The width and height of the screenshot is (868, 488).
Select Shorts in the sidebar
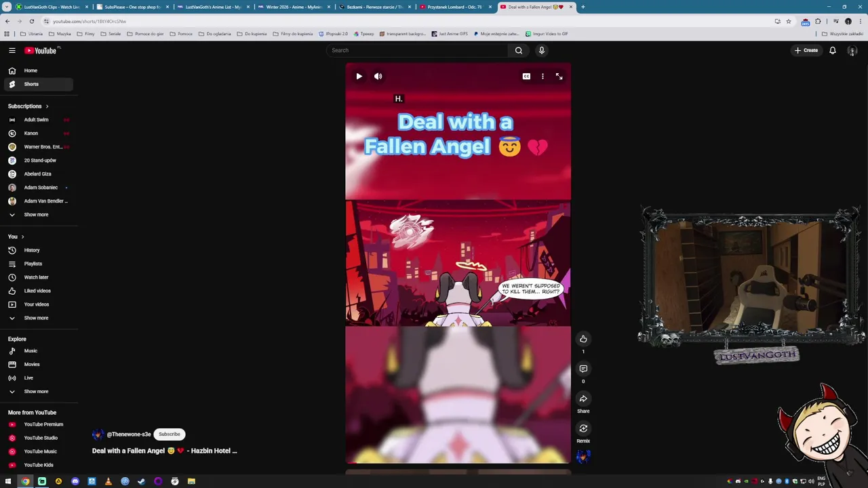point(37,84)
